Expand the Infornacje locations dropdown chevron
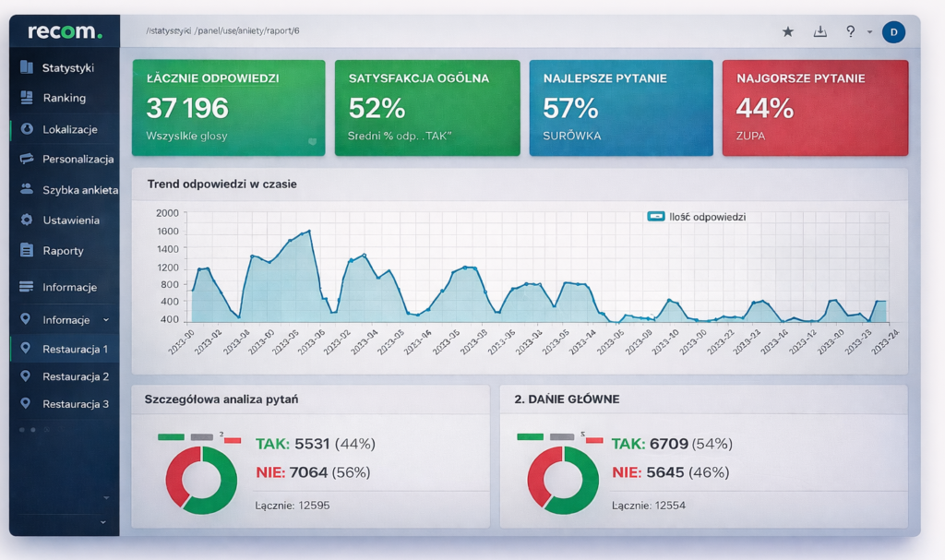This screenshot has width=945, height=560. point(106,319)
